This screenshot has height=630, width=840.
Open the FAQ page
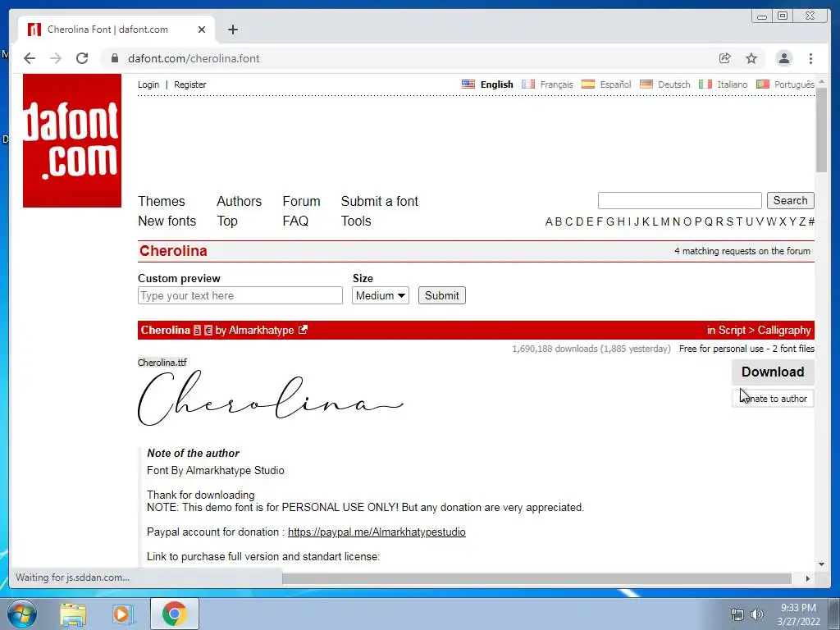click(295, 221)
